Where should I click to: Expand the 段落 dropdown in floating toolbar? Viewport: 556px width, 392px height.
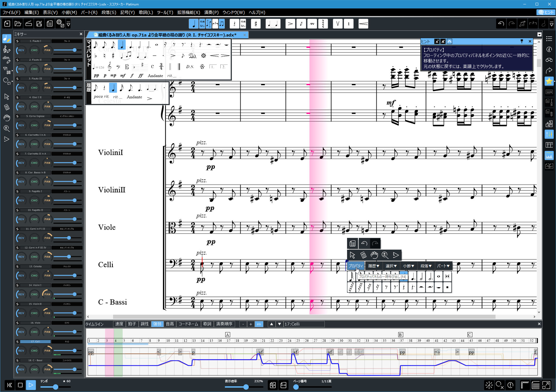coord(426,266)
